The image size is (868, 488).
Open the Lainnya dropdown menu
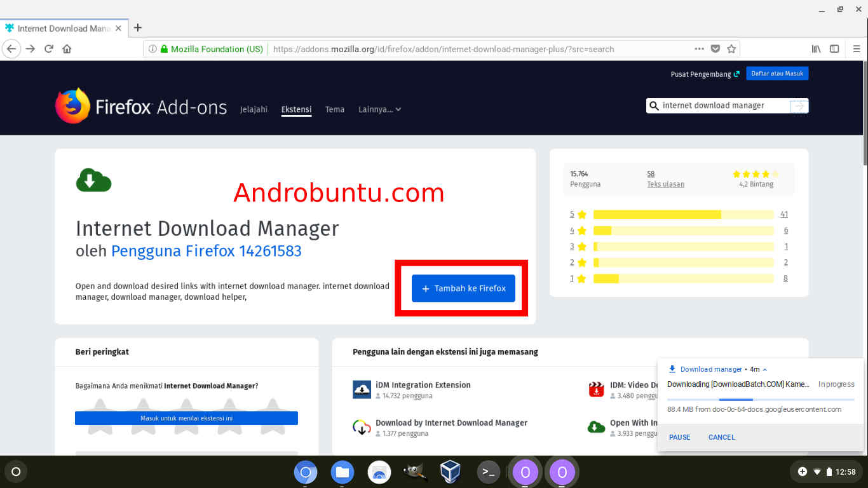pos(379,109)
